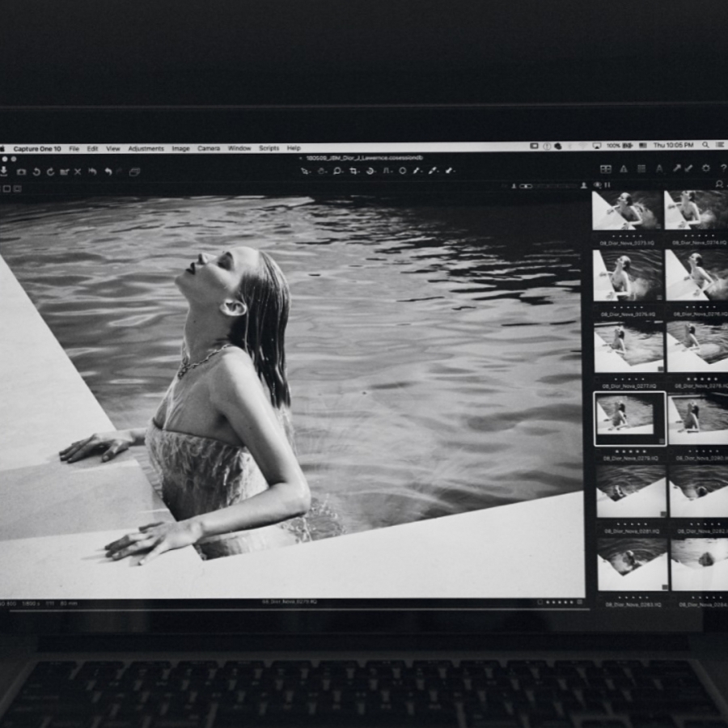Select the circular Spot Removal tool
Image resolution: width=728 pixels, height=728 pixels.
tap(402, 171)
